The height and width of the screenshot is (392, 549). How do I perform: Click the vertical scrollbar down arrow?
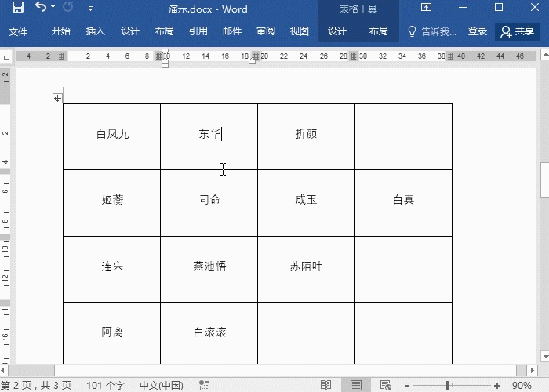pos(545,357)
